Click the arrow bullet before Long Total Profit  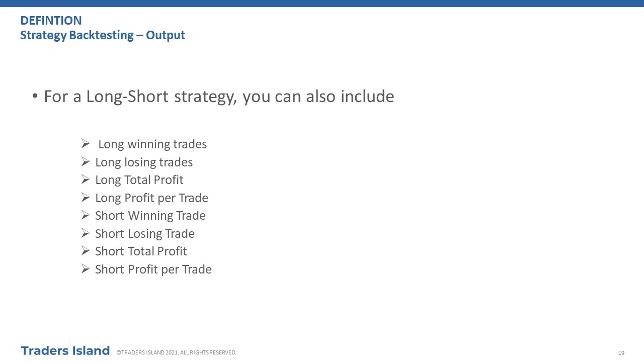pyautogui.click(x=85, y=180)
